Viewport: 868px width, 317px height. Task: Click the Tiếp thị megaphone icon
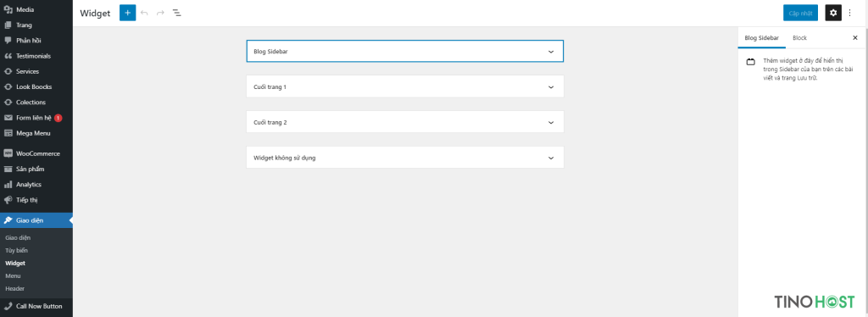[x=8, y=200]
